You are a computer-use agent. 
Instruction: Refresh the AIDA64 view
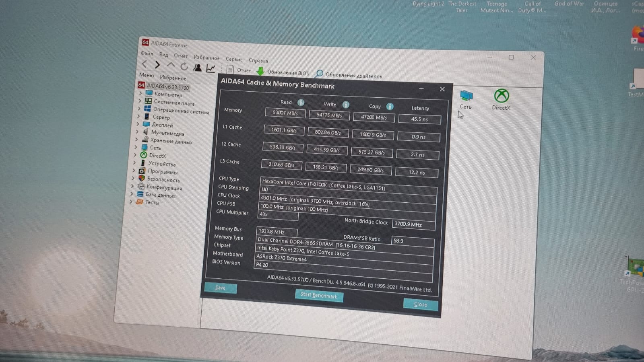184,66
